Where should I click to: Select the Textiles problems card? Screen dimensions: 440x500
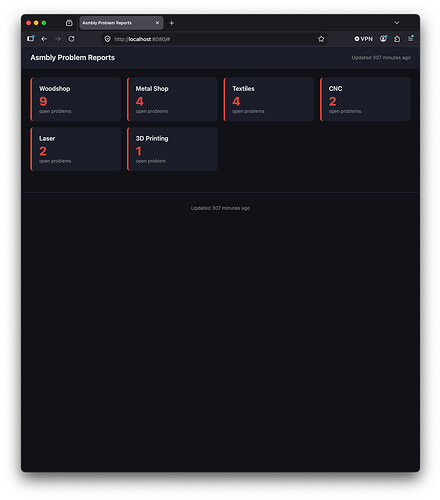pos(269,99)
